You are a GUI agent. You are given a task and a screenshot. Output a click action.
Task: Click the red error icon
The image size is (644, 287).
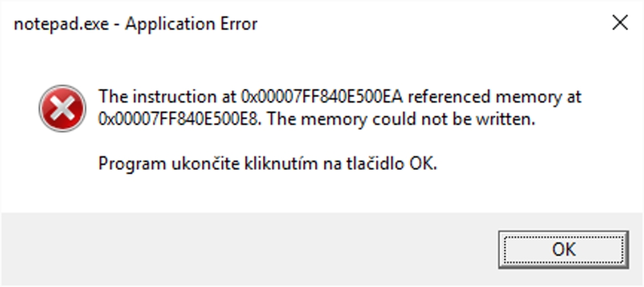pyautogui.click(x=62, y=108)
